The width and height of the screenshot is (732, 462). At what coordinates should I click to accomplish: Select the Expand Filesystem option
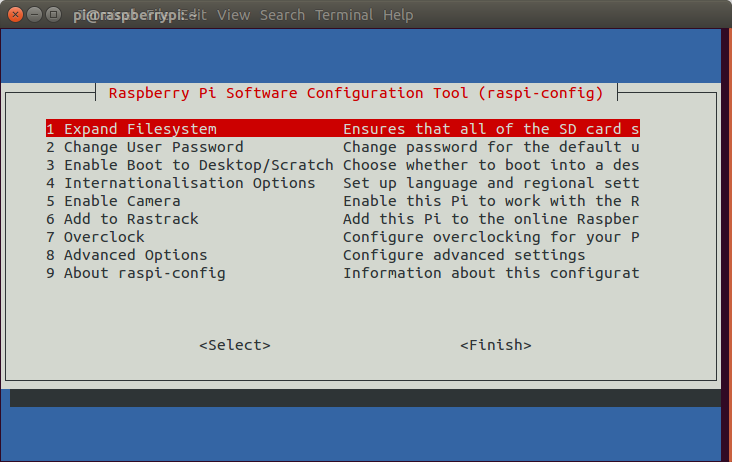click(343, 129)
